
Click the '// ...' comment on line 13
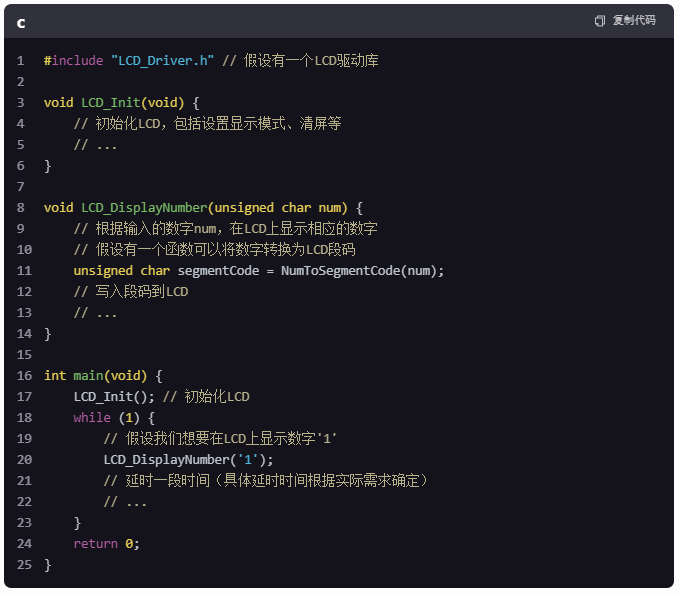(x=95, y=313)
